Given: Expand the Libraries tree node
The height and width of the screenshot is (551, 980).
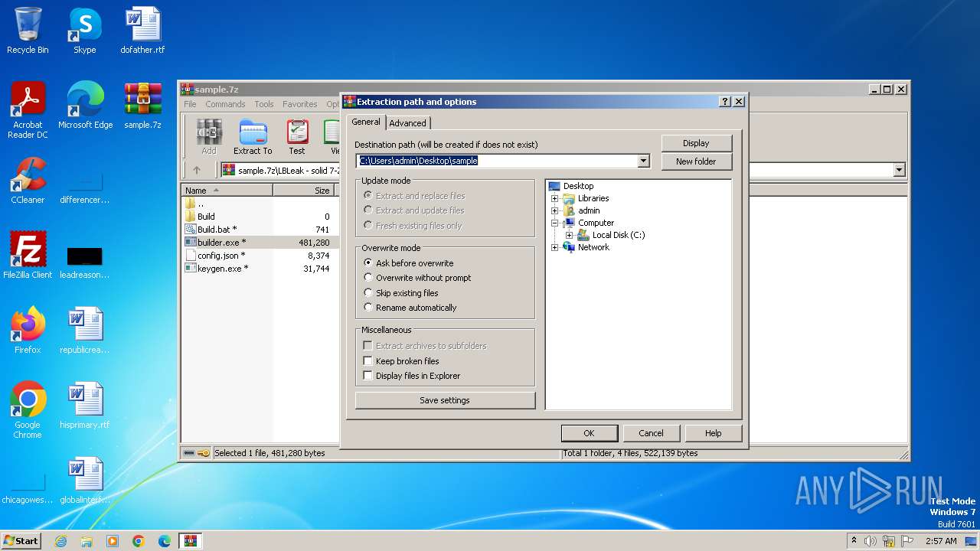Looking at the screenshot, I should pyautogui.click(x=555, y=198).
